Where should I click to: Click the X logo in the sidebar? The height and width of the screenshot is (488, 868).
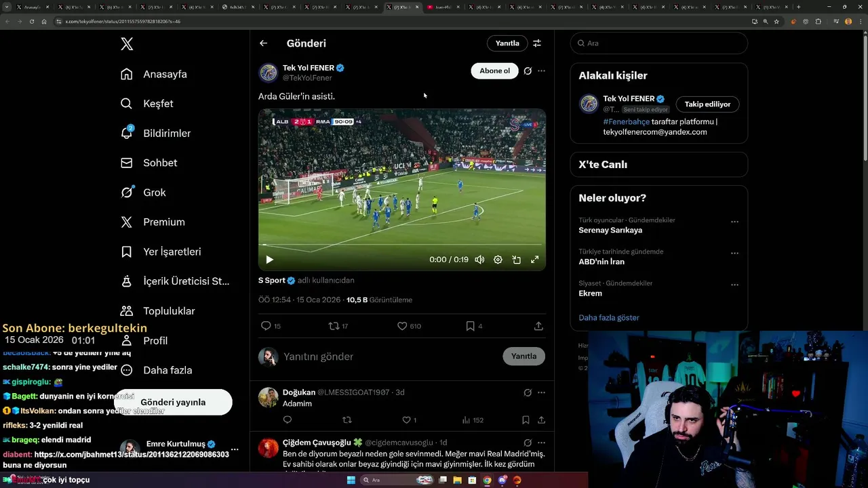[x=127, y=44]
